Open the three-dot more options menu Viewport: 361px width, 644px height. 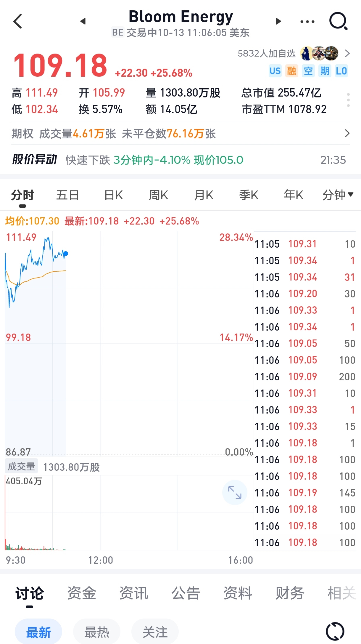coord(307,21)
